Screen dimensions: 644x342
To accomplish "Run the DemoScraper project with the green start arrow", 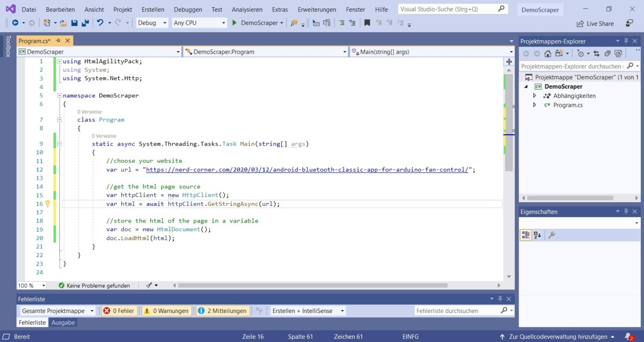I will tap(234, 23).
